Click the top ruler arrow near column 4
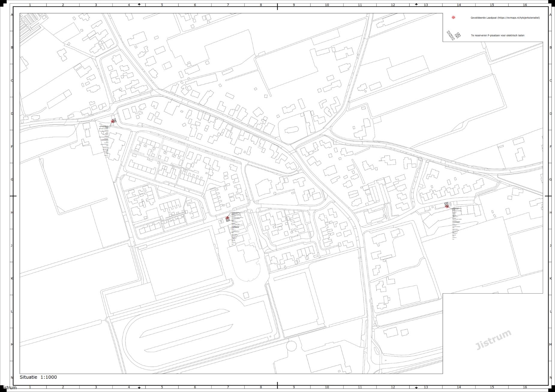Screen dimensions: 555x392 pyautogui.click(x=139, y=4)
